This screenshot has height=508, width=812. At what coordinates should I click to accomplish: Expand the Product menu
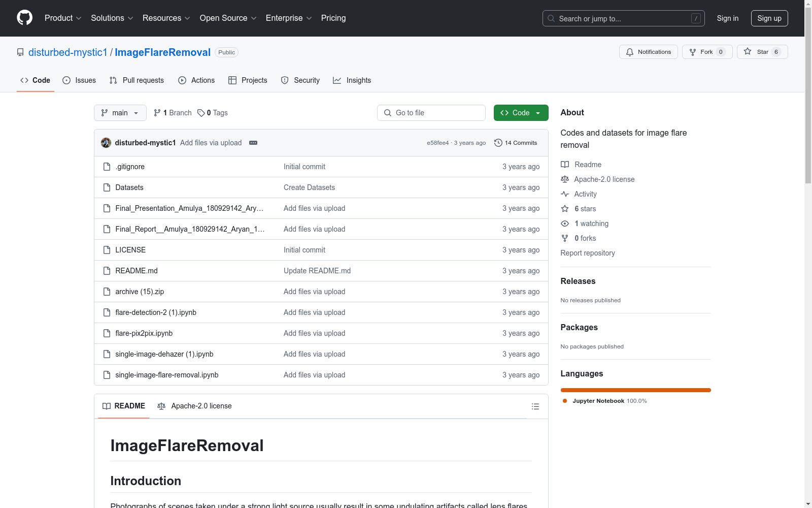click(63, 18)
